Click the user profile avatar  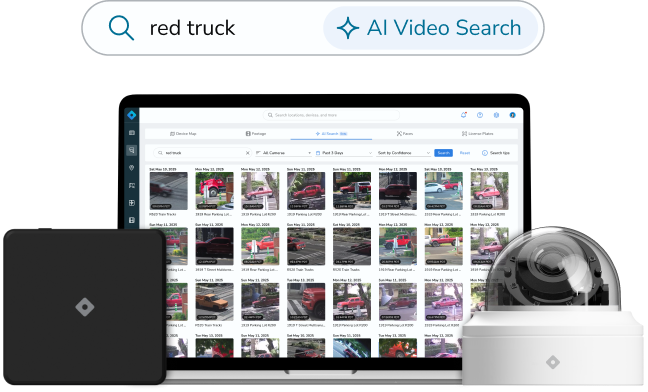tap(512, 115)
